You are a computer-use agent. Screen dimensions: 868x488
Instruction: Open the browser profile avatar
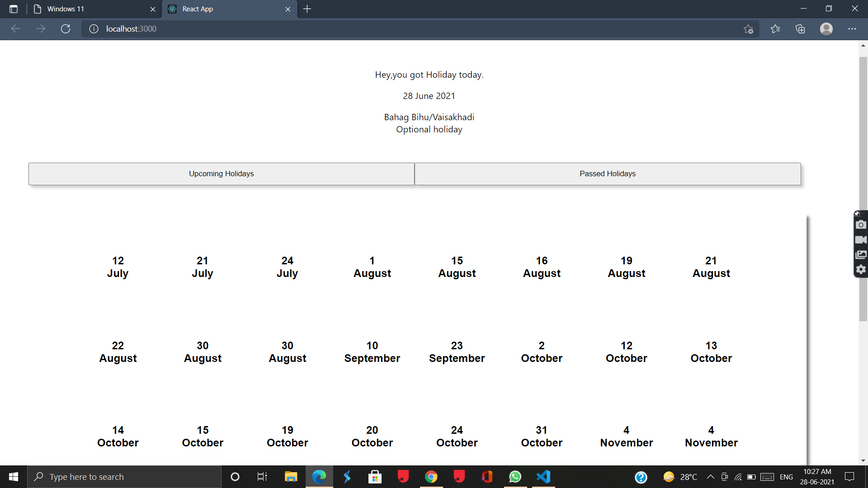point(826,29)
